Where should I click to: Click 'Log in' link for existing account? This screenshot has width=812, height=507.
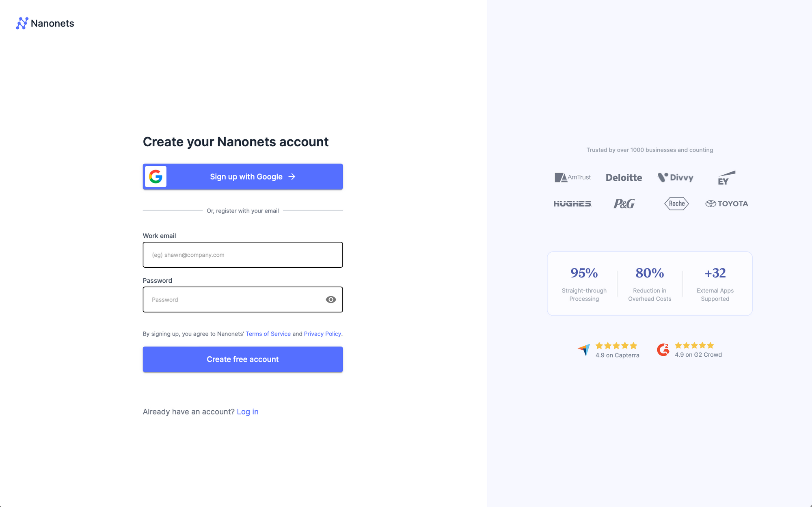coord(247,411)
